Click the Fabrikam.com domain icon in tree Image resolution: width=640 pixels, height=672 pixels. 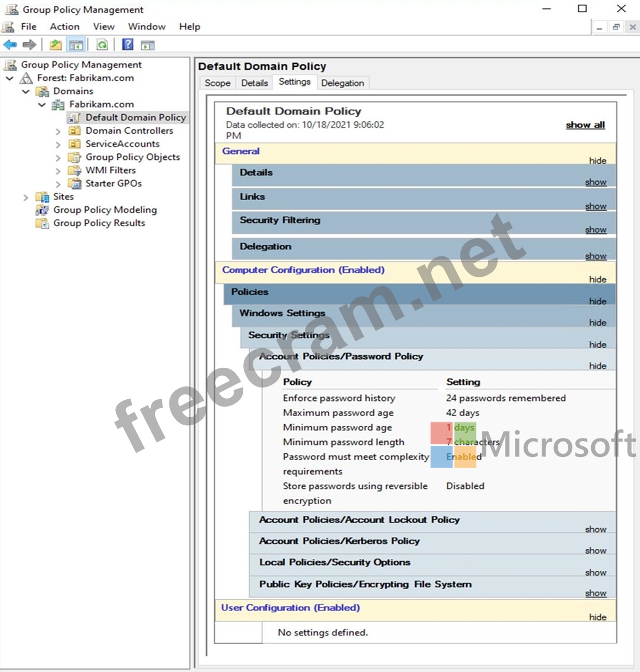58,105
